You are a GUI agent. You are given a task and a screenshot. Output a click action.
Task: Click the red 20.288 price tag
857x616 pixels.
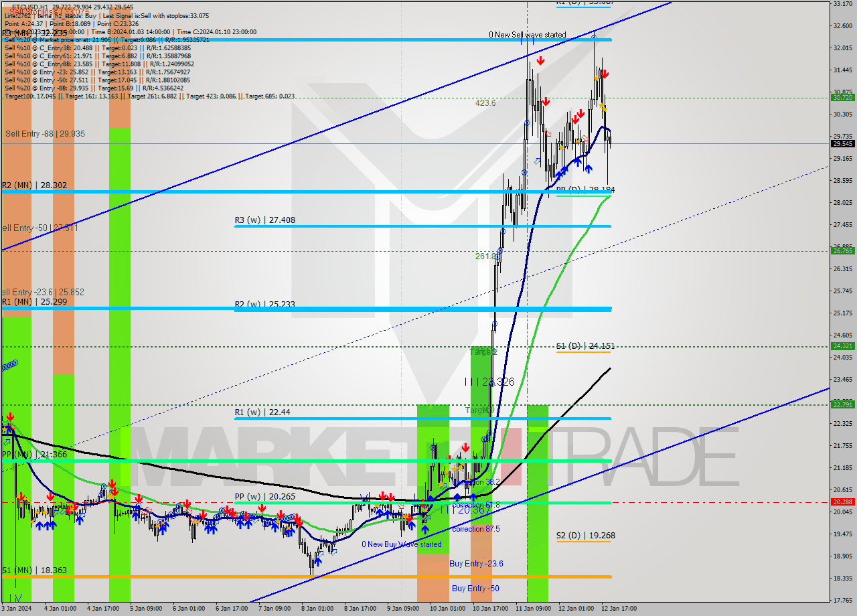coord(843,502)
